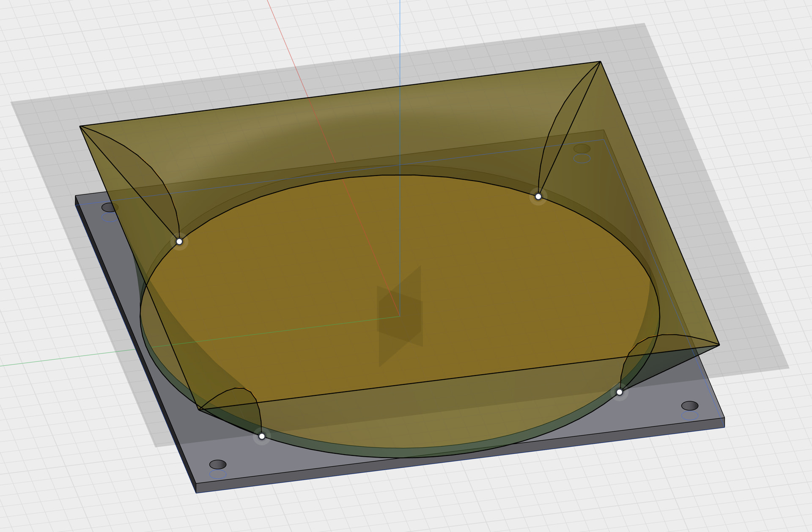Image resolution: width=812 pixels, height=532 pixels.
Task: Select the top-right screw hole under loft
Action: tap(582, 148)
